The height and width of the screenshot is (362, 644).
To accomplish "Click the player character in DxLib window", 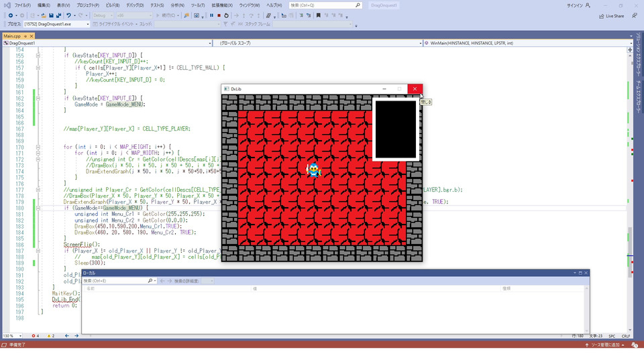I will pos(314,170).
